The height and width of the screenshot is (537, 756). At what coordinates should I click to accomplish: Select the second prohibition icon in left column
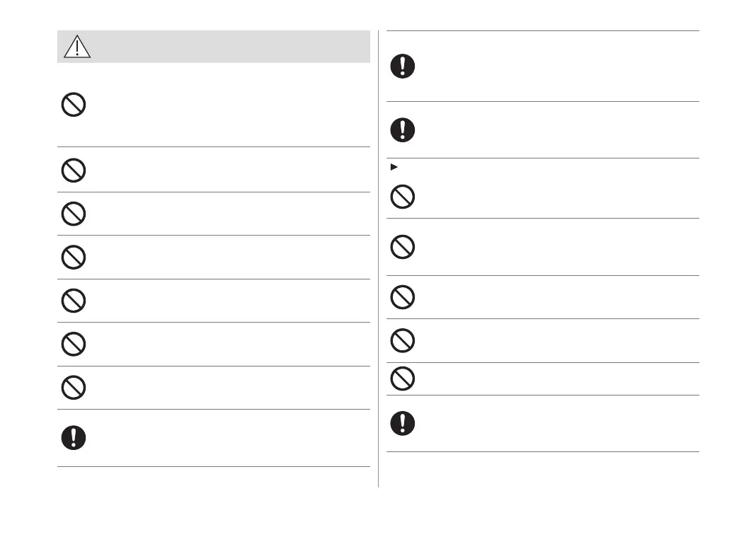[74, 171]
